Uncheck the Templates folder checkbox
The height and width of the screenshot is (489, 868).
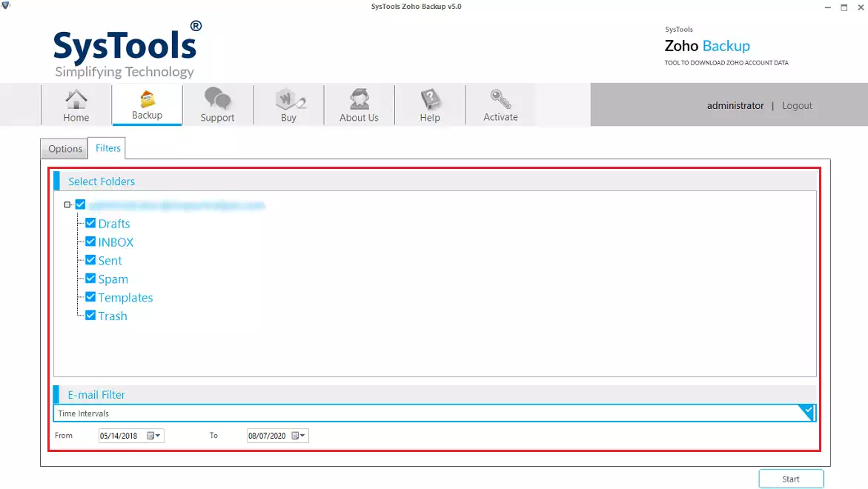click(x=90, y=297)
